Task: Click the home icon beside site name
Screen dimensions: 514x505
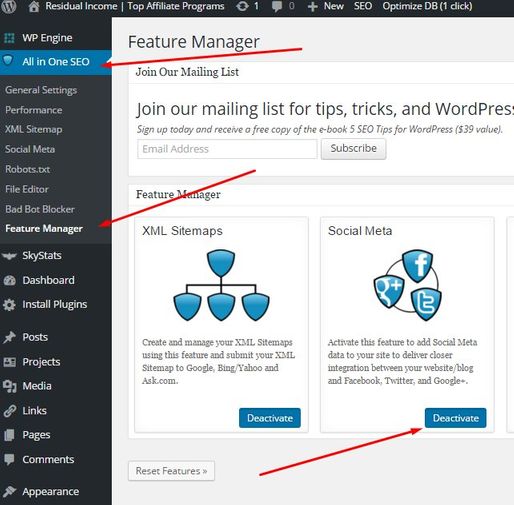Action: (33, 6)
